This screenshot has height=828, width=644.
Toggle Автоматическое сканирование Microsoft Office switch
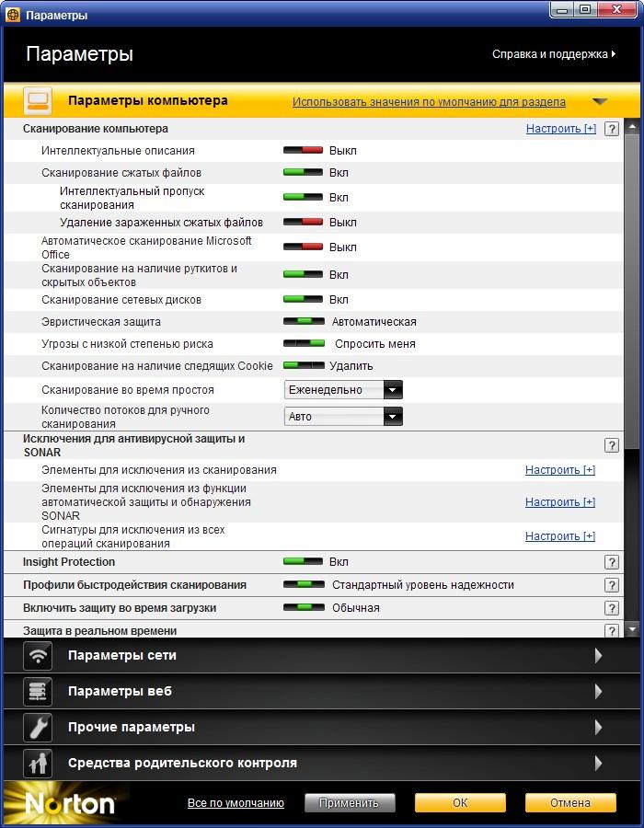pyautogui.click(x=303, y=247)
